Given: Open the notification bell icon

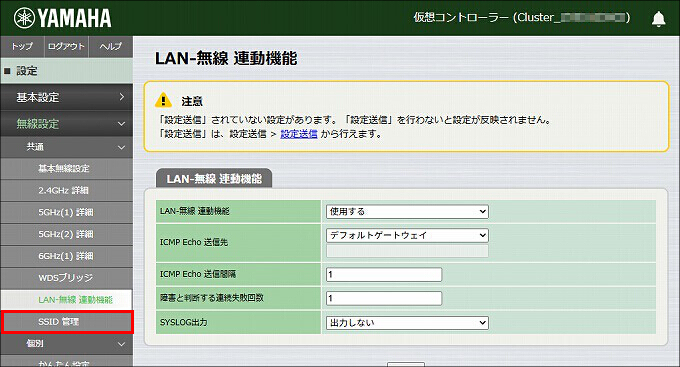Looking at the screenshot, I should (658, 19).
